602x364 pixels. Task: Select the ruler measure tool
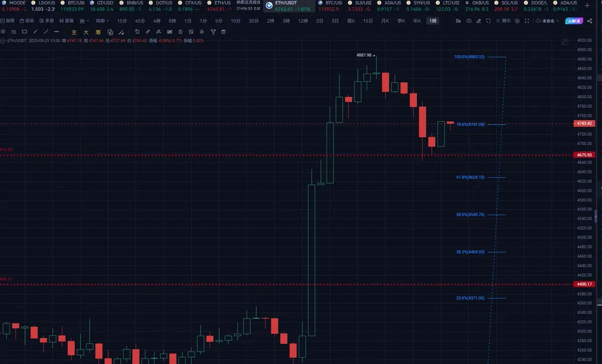[147, 32]
